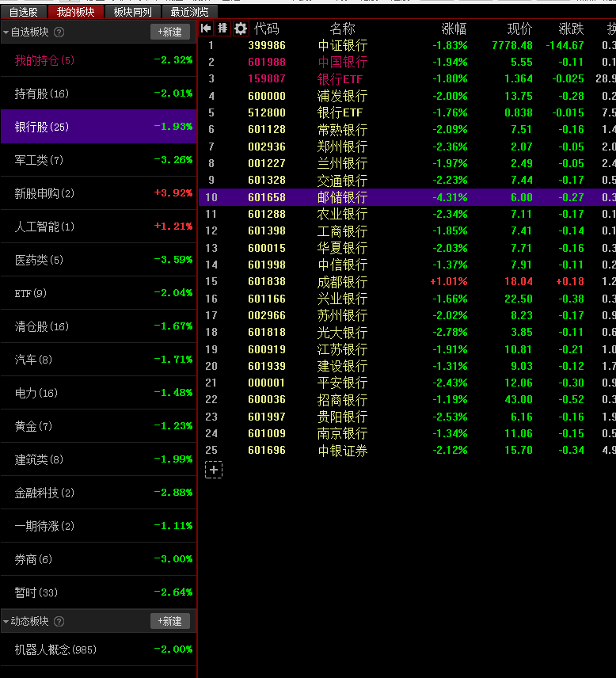This screenshot has width=616, height=678.
Task: Select the 清仓股(16) block
Action: pos(98,326)
